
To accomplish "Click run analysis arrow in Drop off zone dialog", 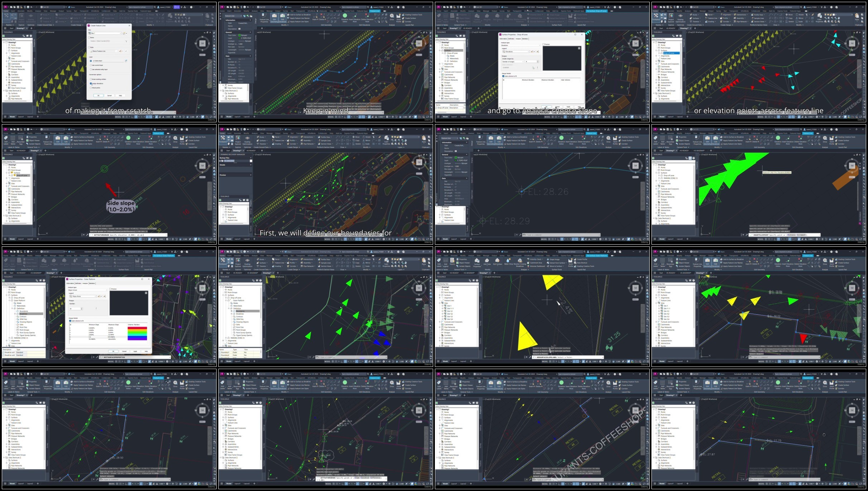I will 537,68.
